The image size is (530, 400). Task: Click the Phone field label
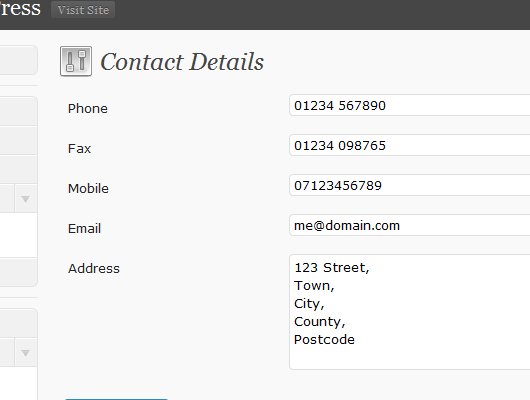[x=88, y=109]
